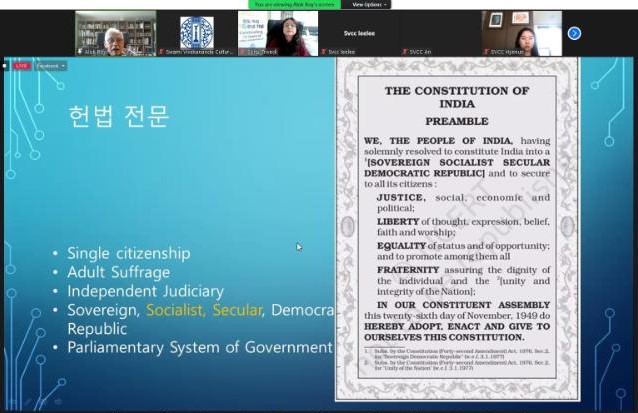Click the 'Independent Judiciary' bullet text
The height and width of the screenshot is (413, 638).
[x=145, y=291]
